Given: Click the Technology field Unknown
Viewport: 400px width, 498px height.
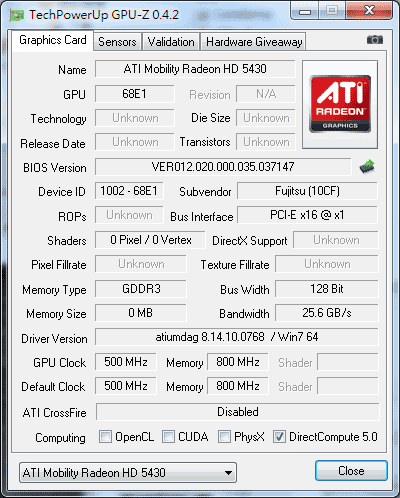Looking at the screenshot, I should (134, 118).
